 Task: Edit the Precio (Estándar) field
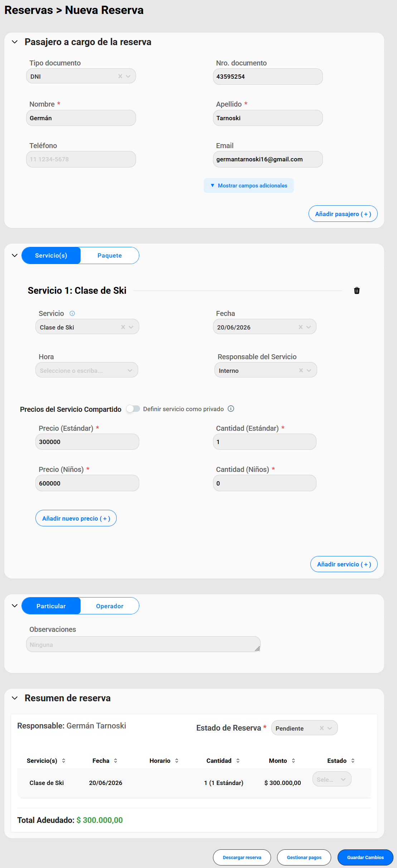tap(87, 442)
